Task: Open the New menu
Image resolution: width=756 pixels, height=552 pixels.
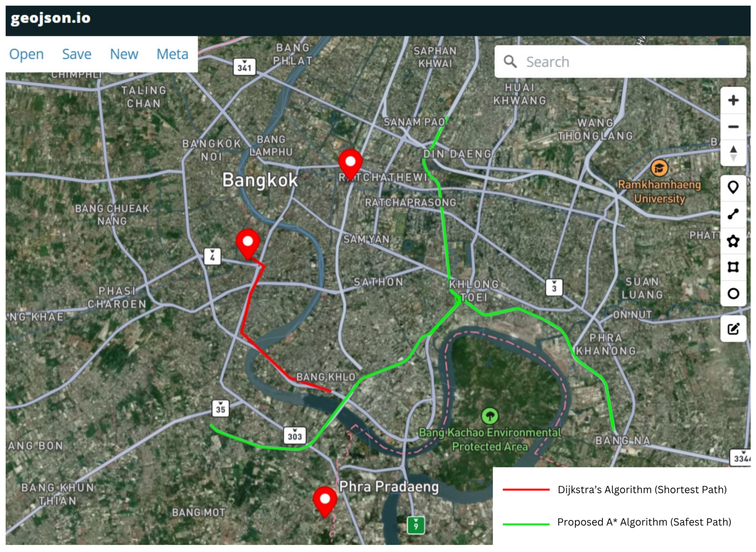Action: (124, 54)
